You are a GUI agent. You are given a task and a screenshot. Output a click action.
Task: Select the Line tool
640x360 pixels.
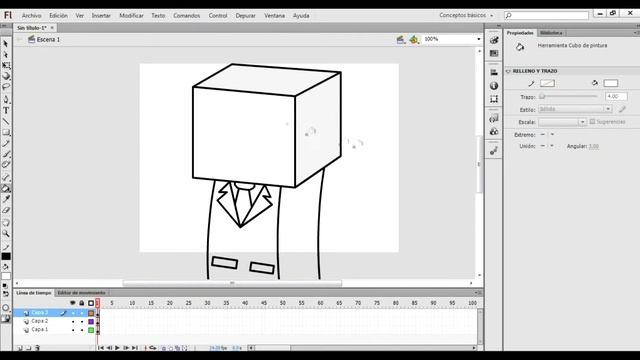(x=6, y=122)
